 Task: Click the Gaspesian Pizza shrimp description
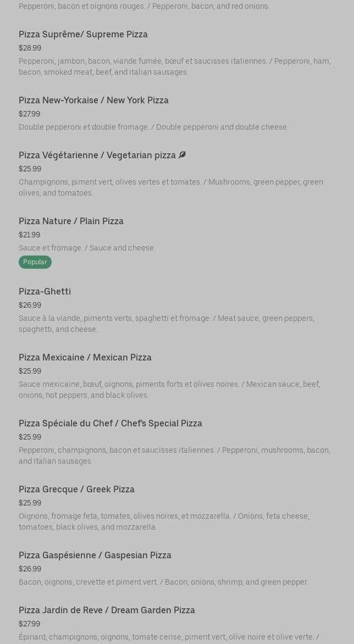click(x=163, y=582)
